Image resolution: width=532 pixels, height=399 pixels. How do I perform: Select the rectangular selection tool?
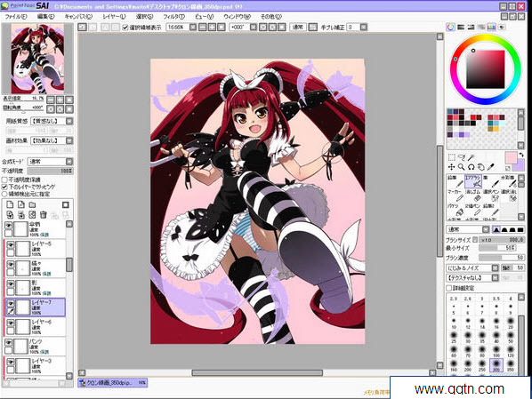pos(451,157)
